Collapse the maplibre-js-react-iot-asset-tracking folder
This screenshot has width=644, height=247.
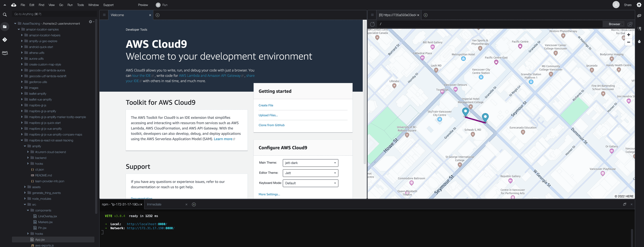[x=22, y=140]
